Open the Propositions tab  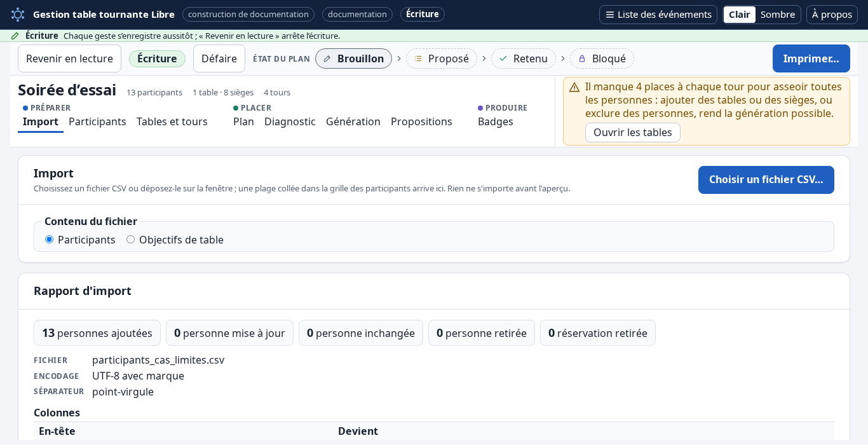(x=421, y=121)
